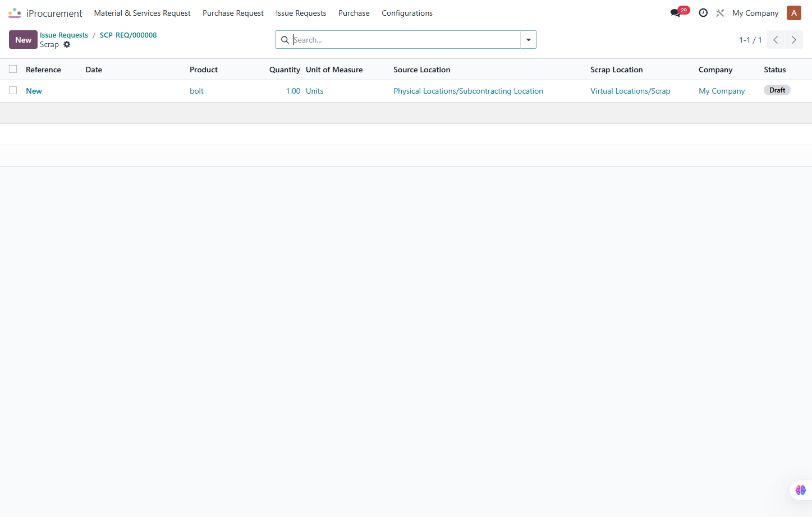Open the debug tools icon
Screen dimensions: 812x517
[x=720, y=13]
